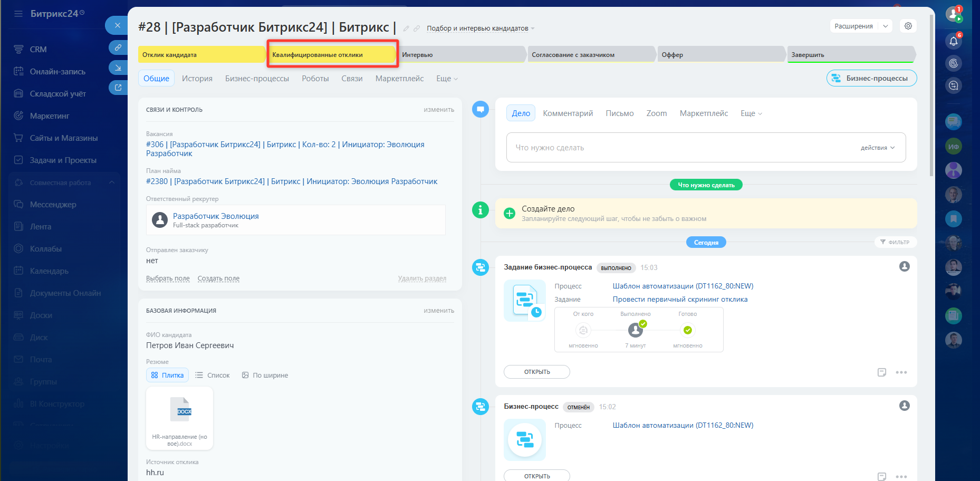980x481 pixels.
Task: Click изменить in Связи и контроль section
Action: pos(439,110)
